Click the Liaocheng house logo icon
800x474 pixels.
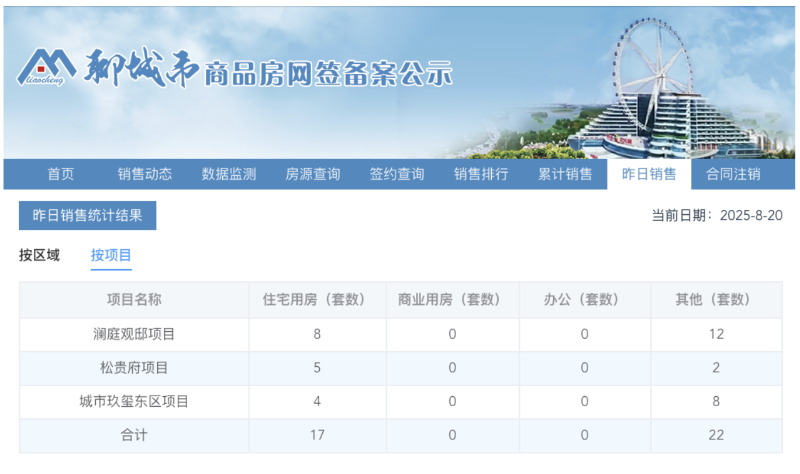coord(46,67)
